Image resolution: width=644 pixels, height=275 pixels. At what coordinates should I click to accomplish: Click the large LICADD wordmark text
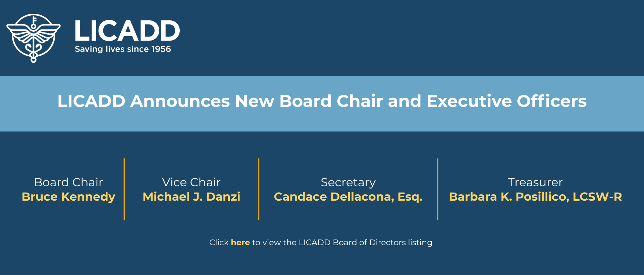[x=127, y=31]
